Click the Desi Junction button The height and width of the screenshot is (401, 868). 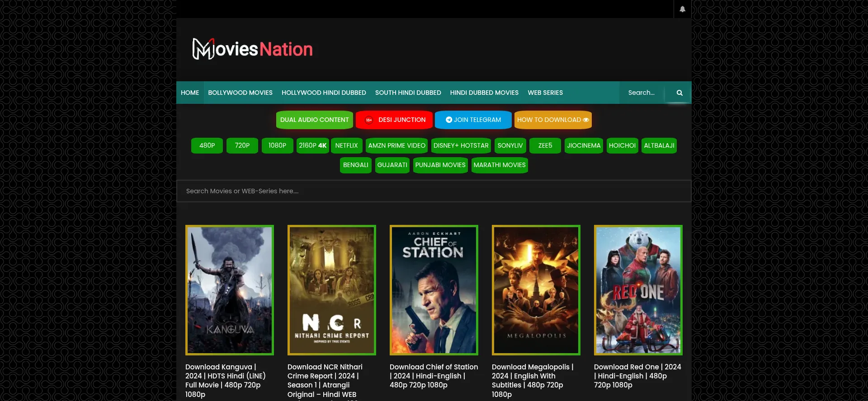click(394, 120)
